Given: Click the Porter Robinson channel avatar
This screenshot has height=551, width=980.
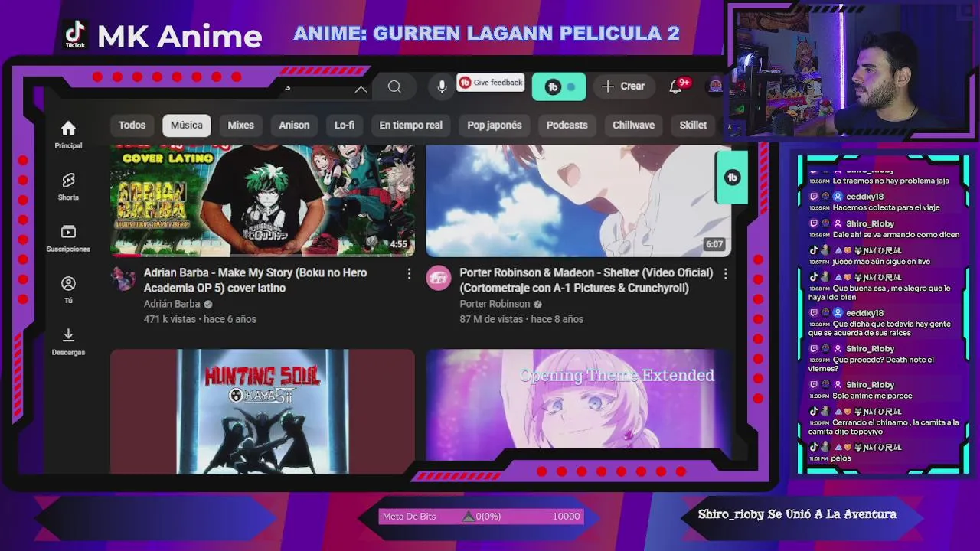Looking at the screenshot, I should click(x=439, y=279).
